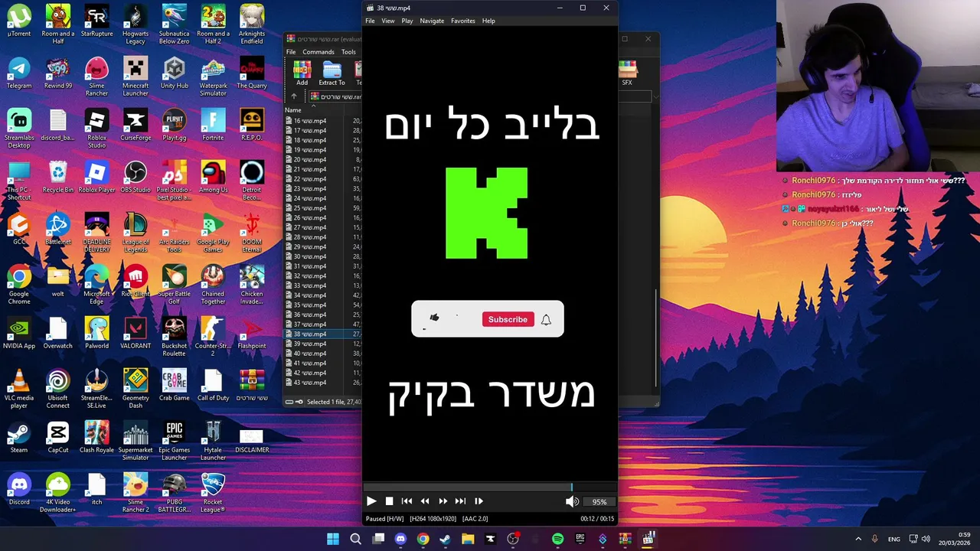Click the red Subscribe button in video
980x551 pixels.
point(508,319)
